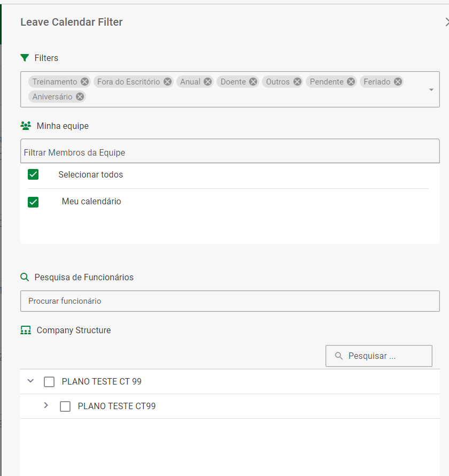Remove the Aniversário filter chip
The image size is (449, 476).
[80, 97]
